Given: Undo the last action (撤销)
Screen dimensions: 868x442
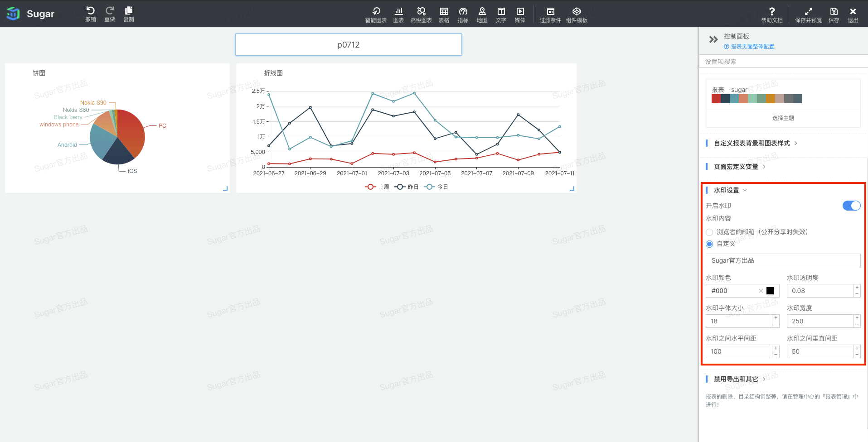Looking at the screenshot, I should (x=90, y=14).
